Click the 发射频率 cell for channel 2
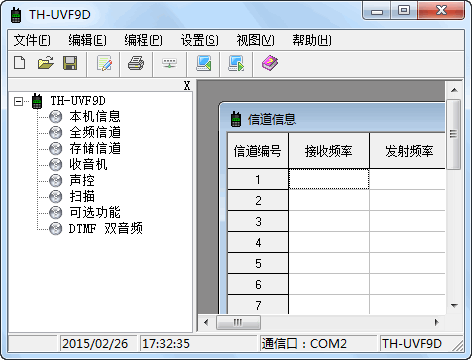Viewport: 472px width, 360px height. tap(408, 200)
